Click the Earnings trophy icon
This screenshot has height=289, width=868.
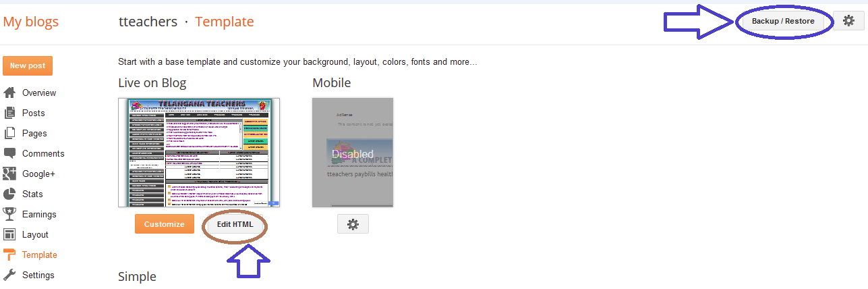click(9, 214)
